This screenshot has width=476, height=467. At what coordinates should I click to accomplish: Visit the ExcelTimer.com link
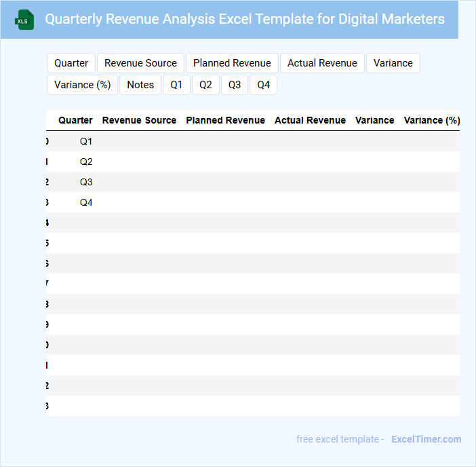[x=426, y=439]
